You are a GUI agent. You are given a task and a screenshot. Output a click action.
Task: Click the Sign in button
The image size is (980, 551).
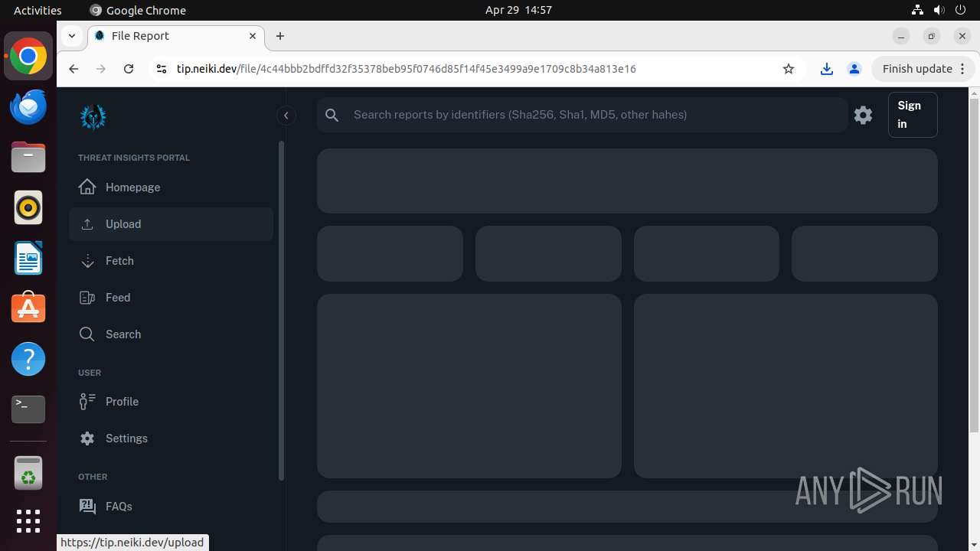(x=913, y=115)
